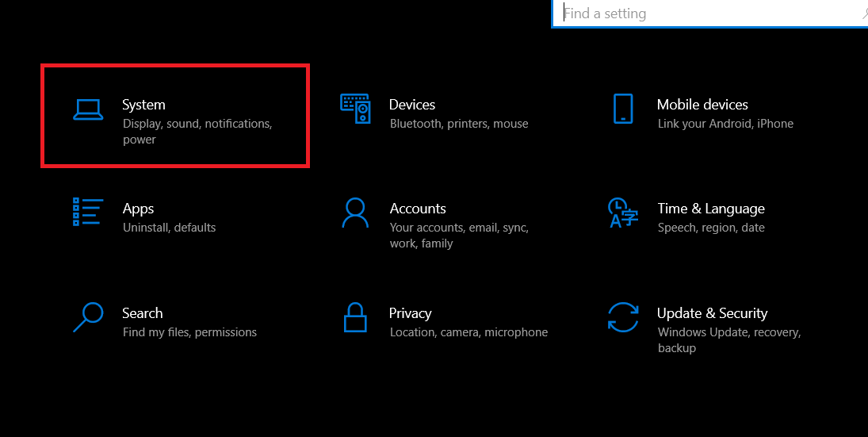
Task: Open the Devices settings label
Action: click(x=412, y=105)
